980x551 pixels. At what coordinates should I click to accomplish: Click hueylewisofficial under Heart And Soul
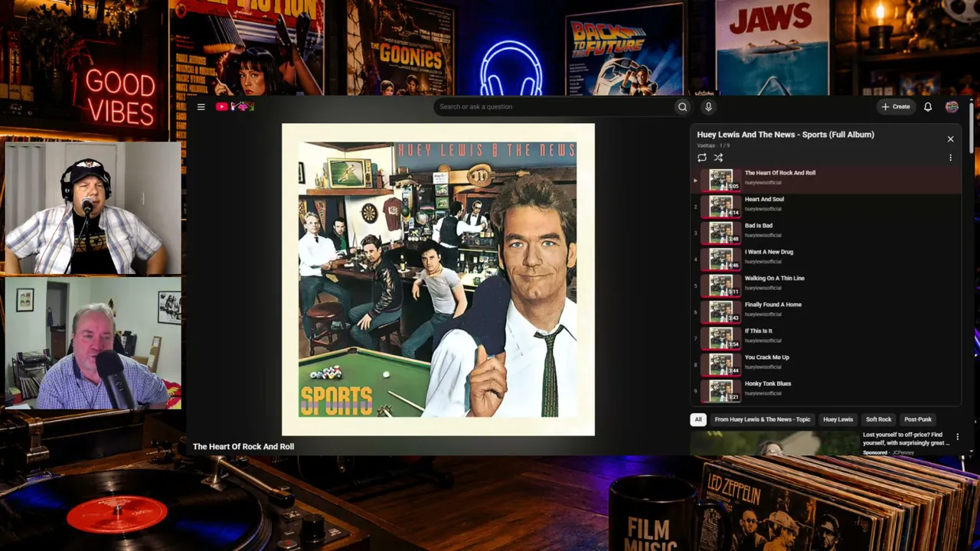(x=763, y=209)
